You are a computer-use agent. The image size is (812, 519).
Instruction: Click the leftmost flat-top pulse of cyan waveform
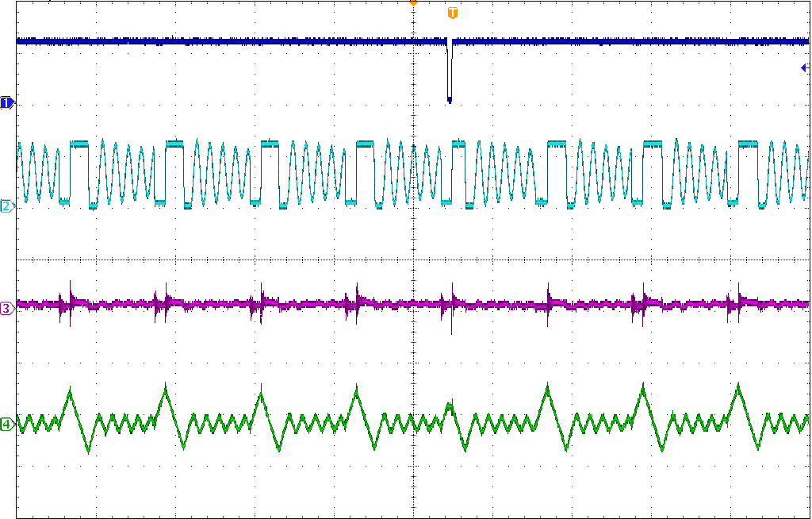[79, 144]
